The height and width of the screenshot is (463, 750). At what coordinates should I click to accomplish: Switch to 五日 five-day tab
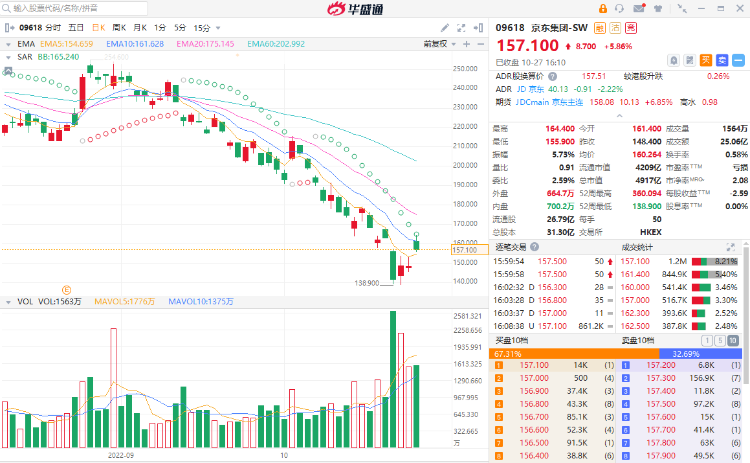[76, 28]
